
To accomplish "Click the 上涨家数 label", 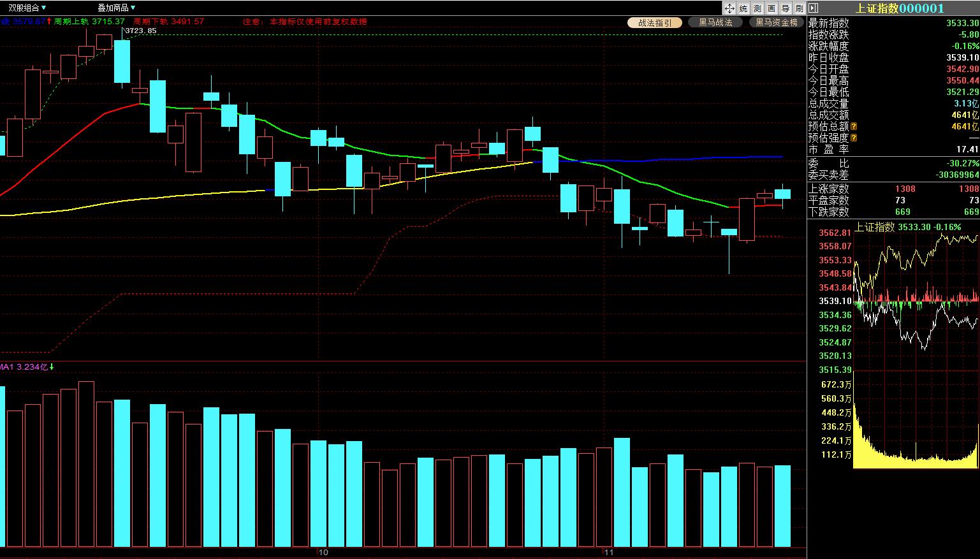I will pyautogui.click(x=829, y=189).
